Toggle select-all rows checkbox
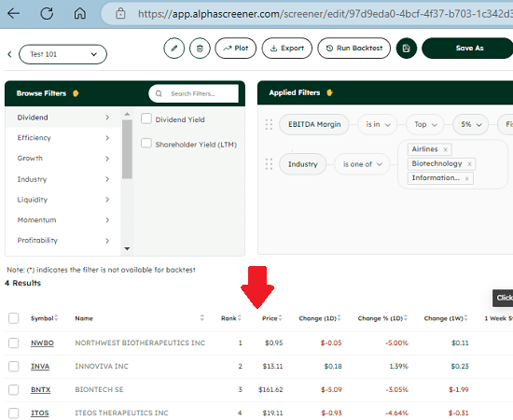This screenshot has height=420, width=513. (13, 318)
